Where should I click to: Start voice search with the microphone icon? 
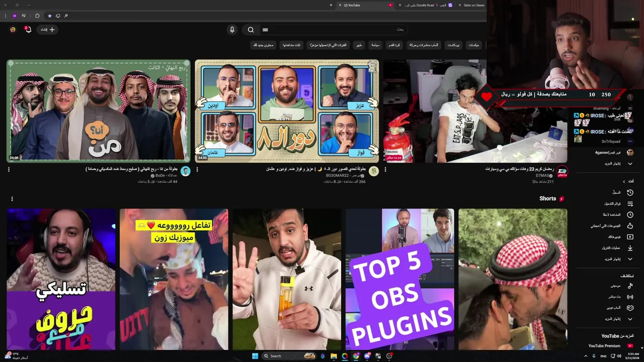232,30
